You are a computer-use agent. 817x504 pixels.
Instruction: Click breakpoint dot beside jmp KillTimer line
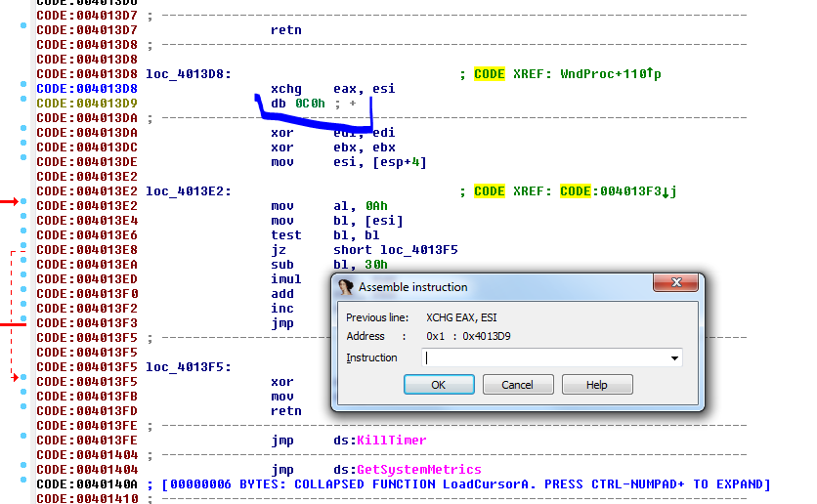tap(24, 441)
